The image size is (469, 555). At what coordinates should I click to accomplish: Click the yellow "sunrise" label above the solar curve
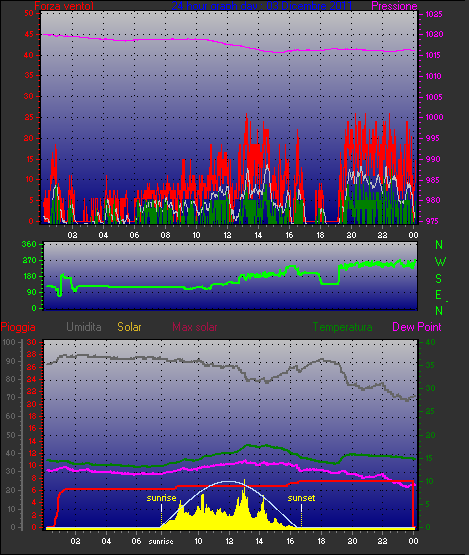(161, 498)
